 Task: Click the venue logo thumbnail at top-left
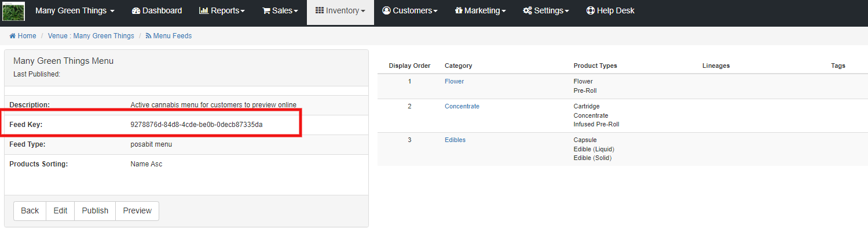[14, 11]
